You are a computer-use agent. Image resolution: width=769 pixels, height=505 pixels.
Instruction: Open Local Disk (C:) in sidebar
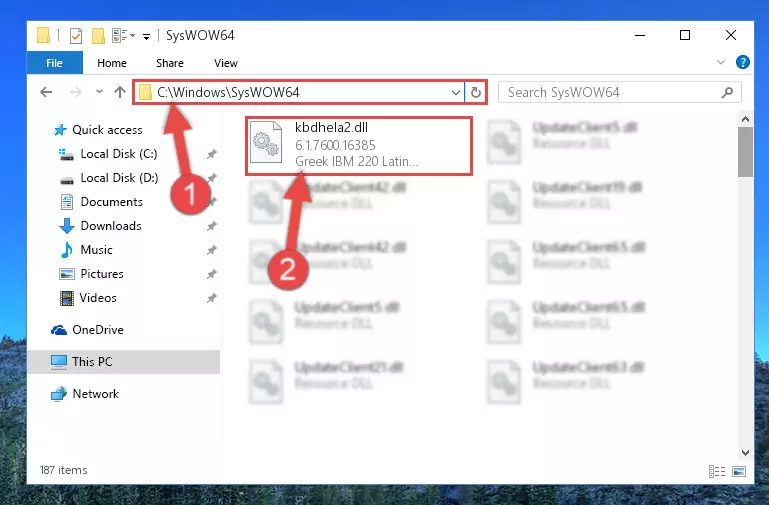click(119, 154)
